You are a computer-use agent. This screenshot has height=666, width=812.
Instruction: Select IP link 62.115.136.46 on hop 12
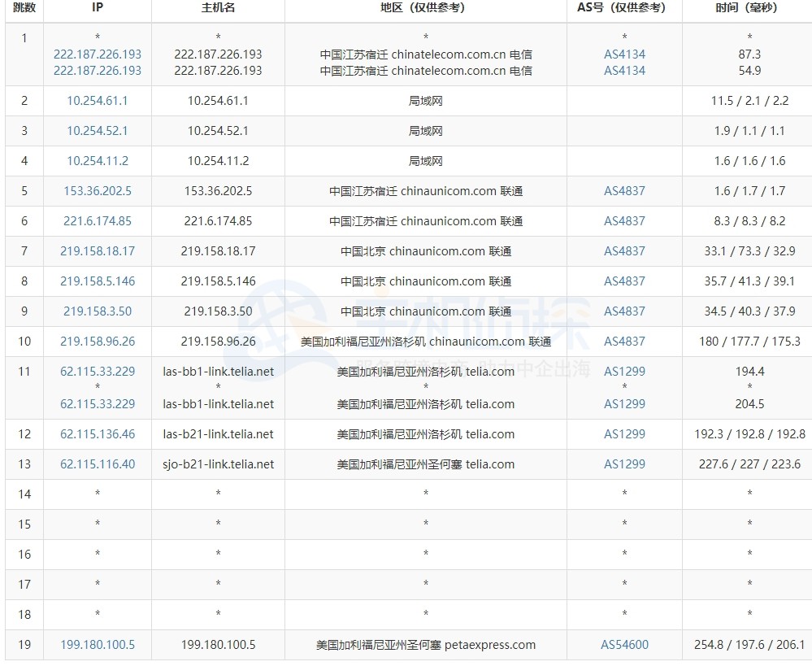pos(97,434)
